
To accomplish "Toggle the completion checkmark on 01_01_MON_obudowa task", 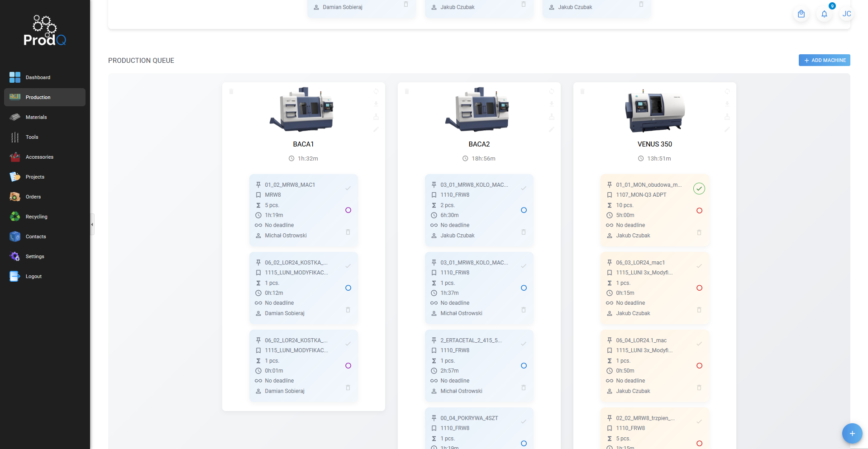I will pos(699,189).
